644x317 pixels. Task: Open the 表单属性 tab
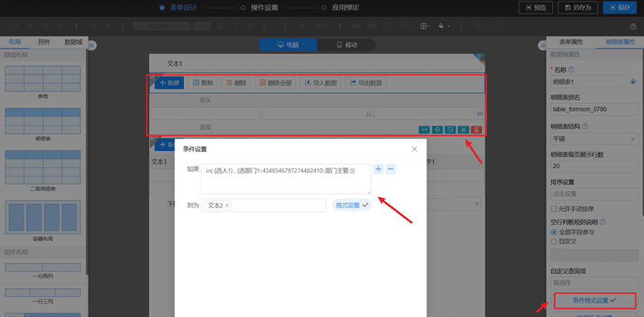pos(571,42)
